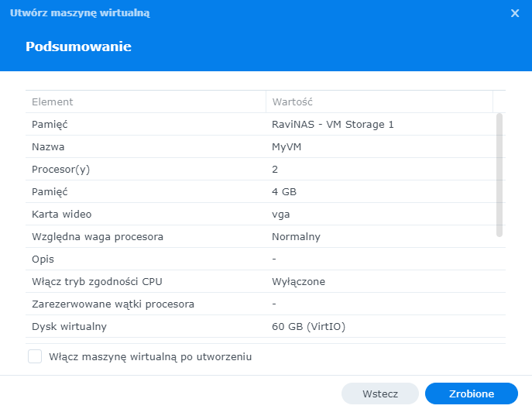This screenshot has width=532, height=409.
Task: Select the Nazwa MyVM row
Action: [260, 146]
